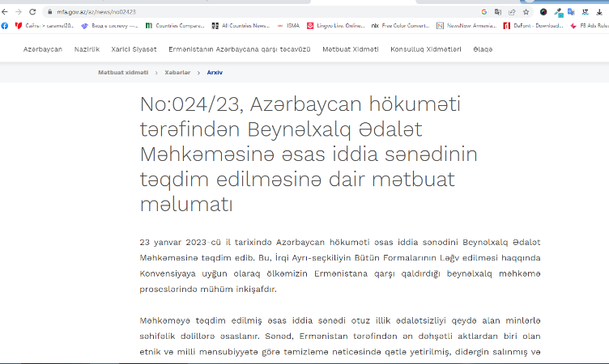The height and width of the screenshot is (364, 609).
Task: Click the padlock site info icon
Action: tap(49, 12)
